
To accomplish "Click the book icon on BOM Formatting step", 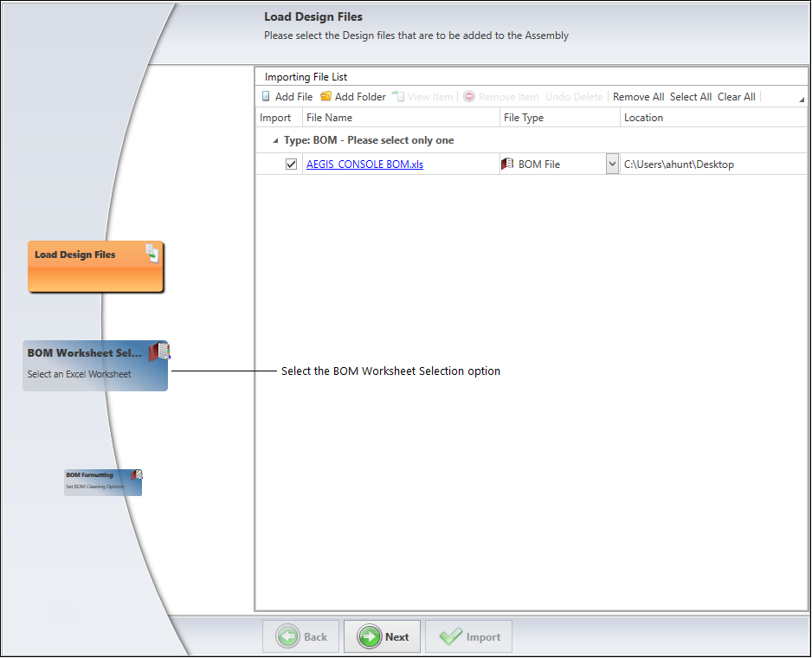I will coord(135,474).
